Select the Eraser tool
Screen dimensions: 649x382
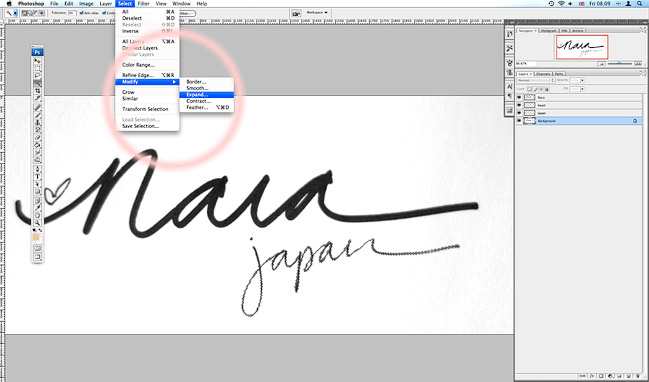point(37,137)
